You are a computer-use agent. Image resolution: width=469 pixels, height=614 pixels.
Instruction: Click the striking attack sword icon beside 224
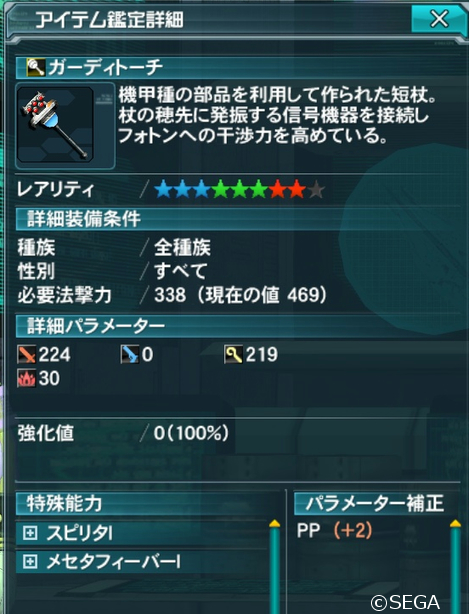(27, 354)
